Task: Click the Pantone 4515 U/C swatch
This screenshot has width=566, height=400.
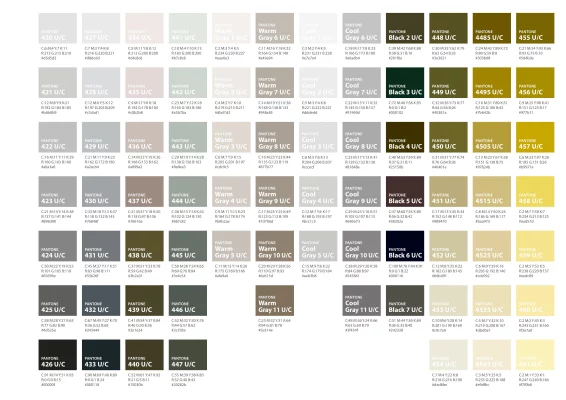Action: (x=492, y=192)
